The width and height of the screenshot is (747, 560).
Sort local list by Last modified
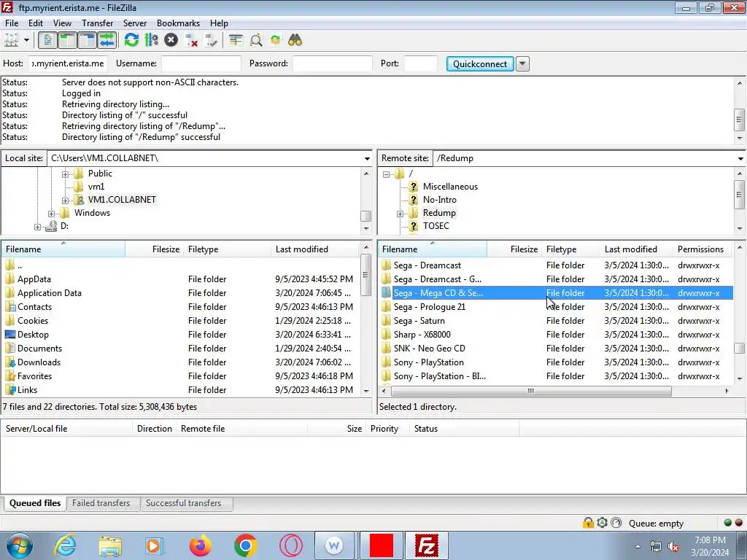tap(315, 249)
